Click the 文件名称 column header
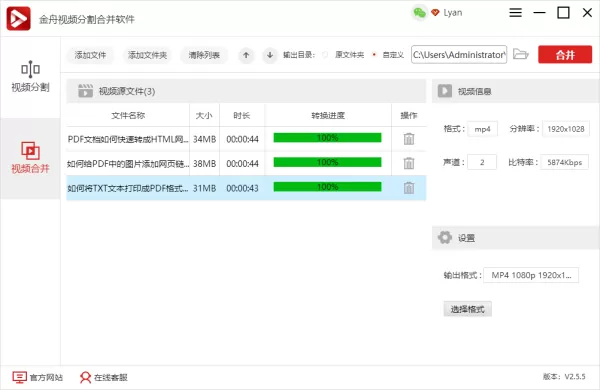 [128, 115]
